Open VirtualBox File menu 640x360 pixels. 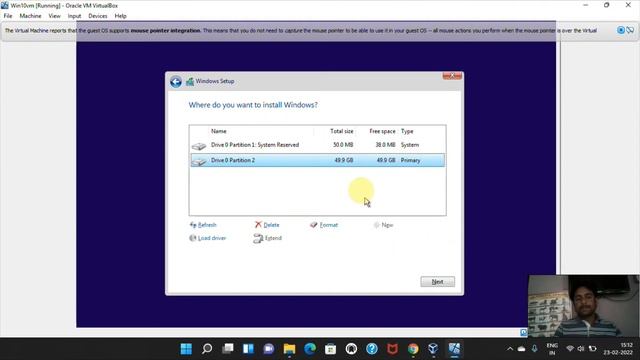[x=8, y=16]
